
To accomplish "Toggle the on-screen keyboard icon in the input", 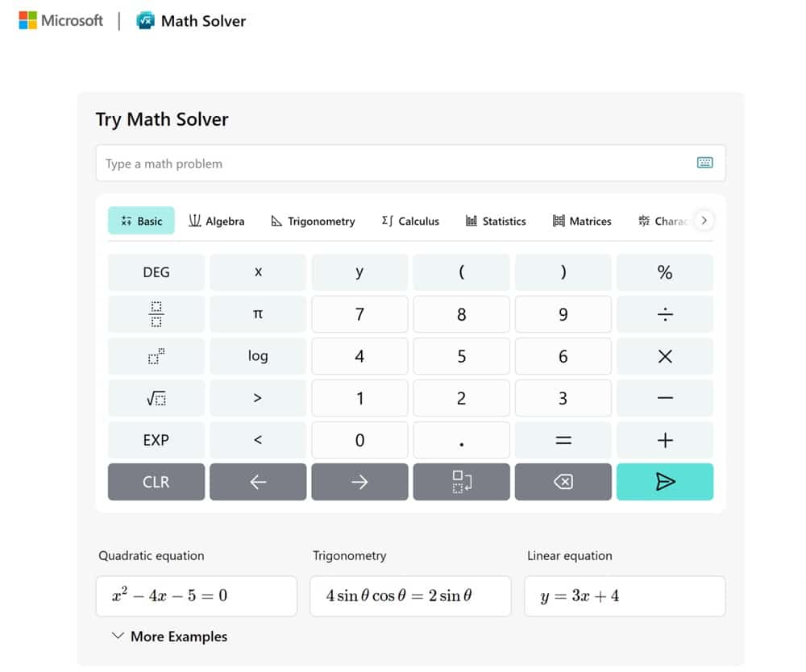I will click(x=704, y=163).
